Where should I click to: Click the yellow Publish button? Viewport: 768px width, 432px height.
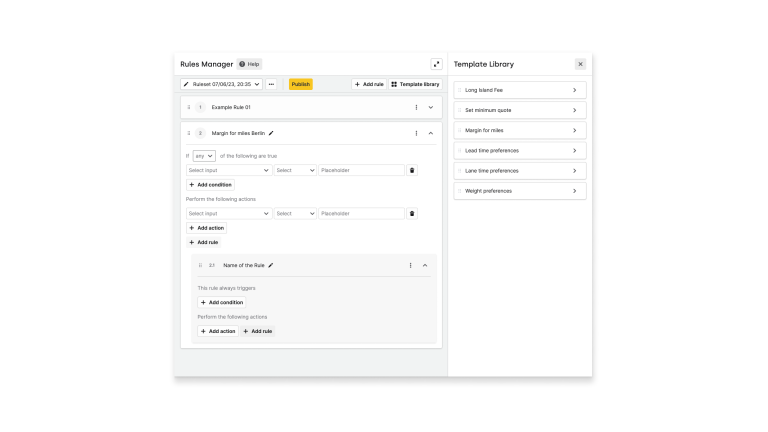300,84
